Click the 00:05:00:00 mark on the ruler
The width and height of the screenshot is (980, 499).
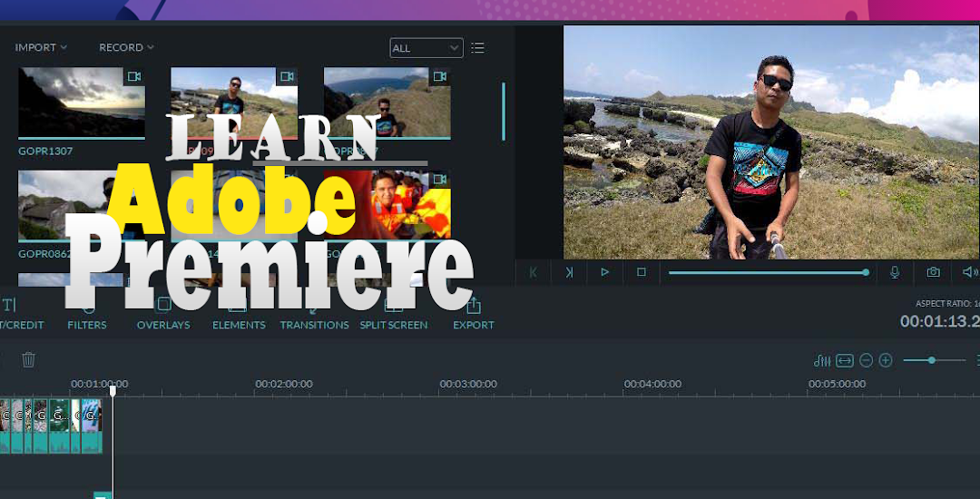[x=837, y=384]
